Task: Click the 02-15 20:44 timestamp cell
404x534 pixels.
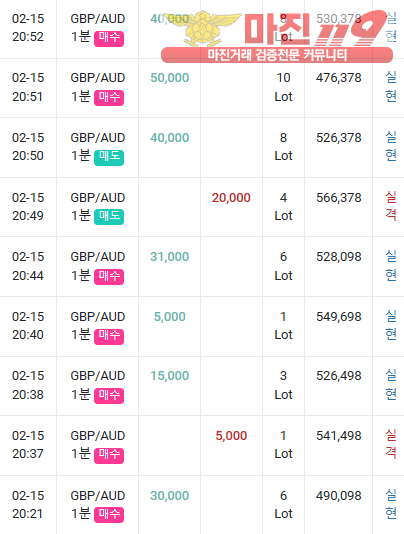Action: point(28,266)
